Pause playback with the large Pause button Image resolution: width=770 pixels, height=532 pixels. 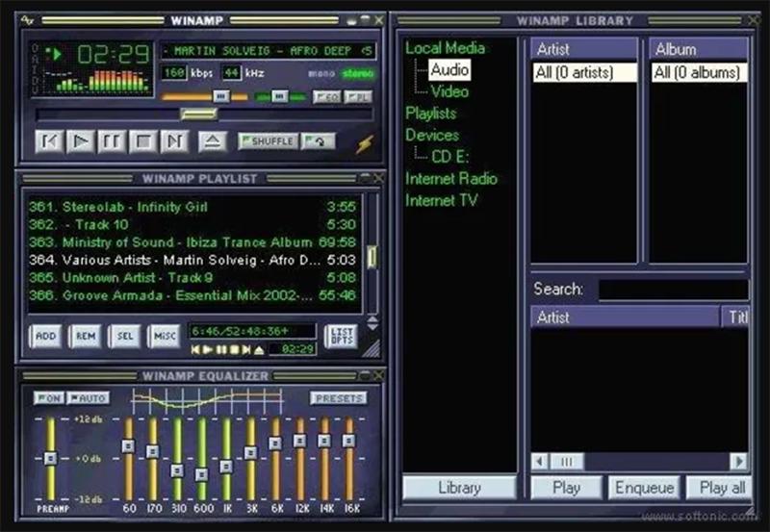pyautogui.click(x=112, y=141)
